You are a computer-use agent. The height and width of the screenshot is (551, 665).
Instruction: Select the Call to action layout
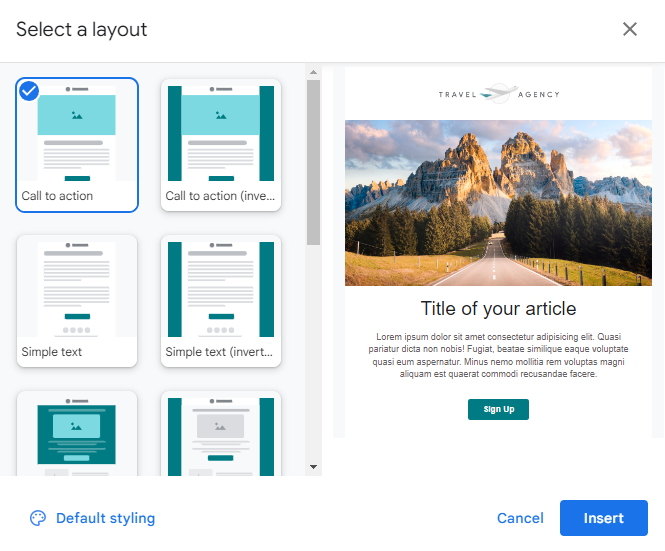[x=77, y=145]
